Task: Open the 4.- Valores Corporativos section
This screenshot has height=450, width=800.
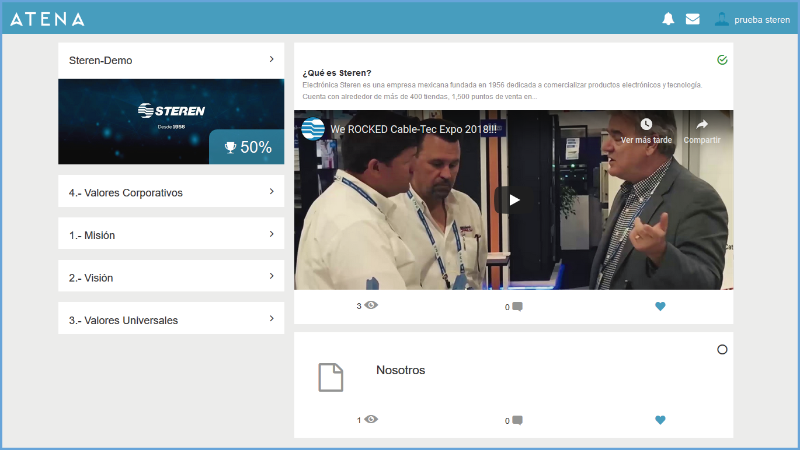Action: [171, 191]
